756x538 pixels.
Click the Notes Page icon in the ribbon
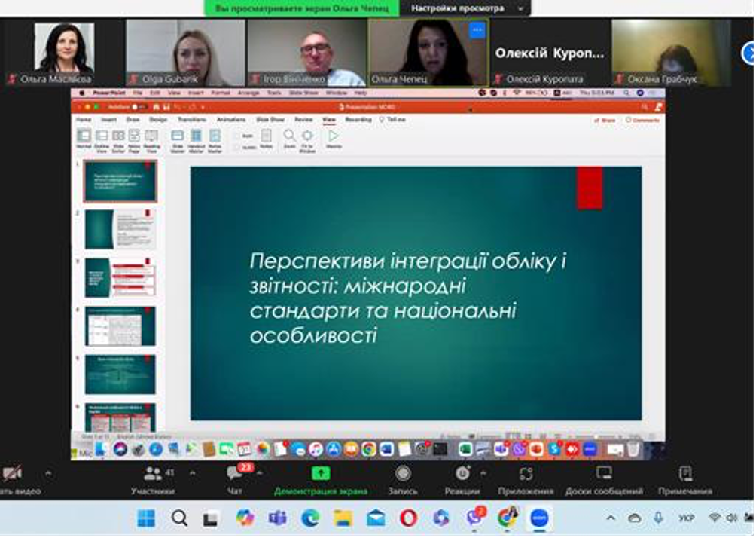click(x=134, y=141)
